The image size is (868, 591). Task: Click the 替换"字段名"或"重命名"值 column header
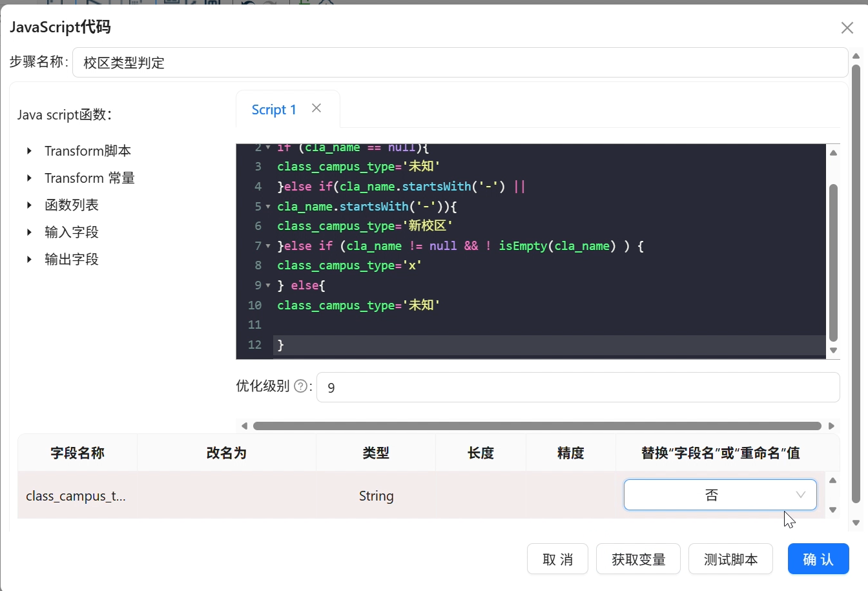[x=721, y=453]
